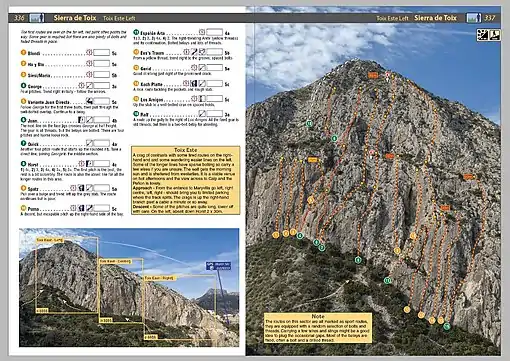Click the crag icon beside page number 337

474,18
